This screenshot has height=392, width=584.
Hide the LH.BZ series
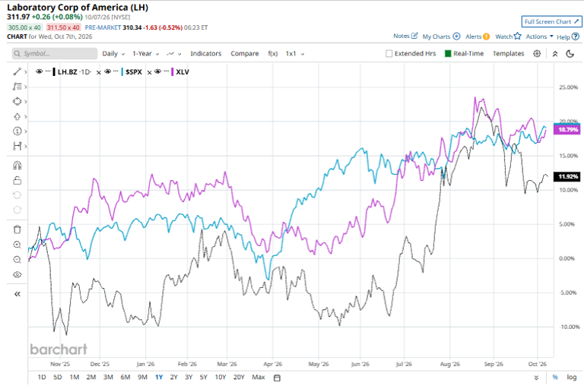pyautogui.click(x=39, y=71)
